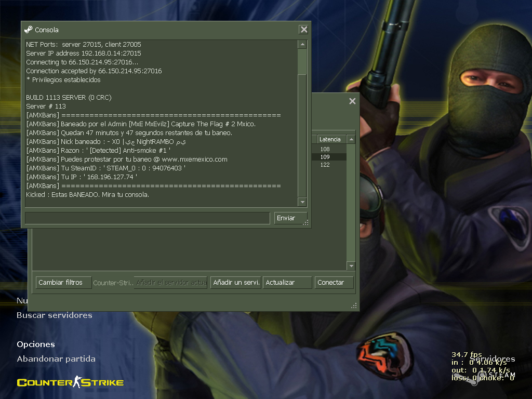Select Abandonar partida in main menu
This screenshot has height=399, width=532.
click(56, 359)
